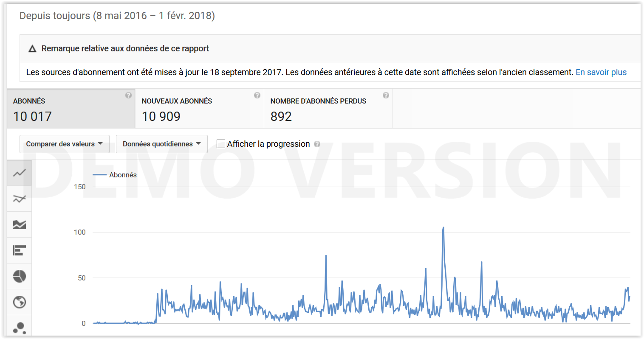Screen dimensions: 644x339
Task: Enable the Afficher la progression checkbox
Action: click(221, 144)
